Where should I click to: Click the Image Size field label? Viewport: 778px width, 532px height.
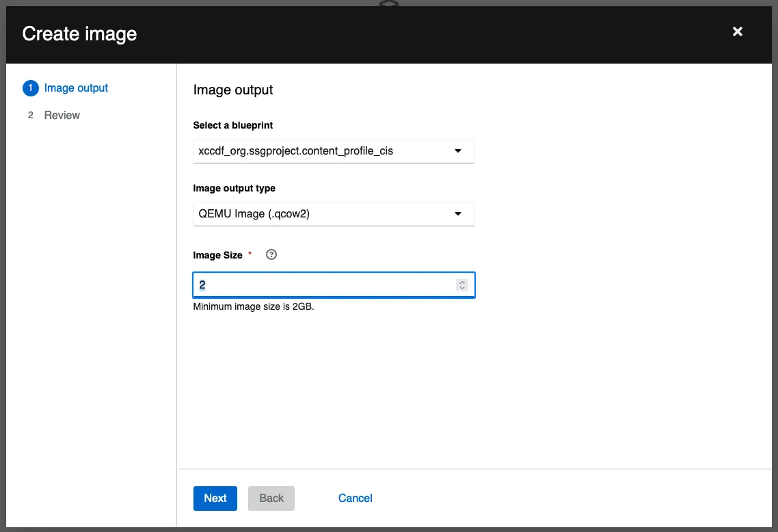(217, 255)
